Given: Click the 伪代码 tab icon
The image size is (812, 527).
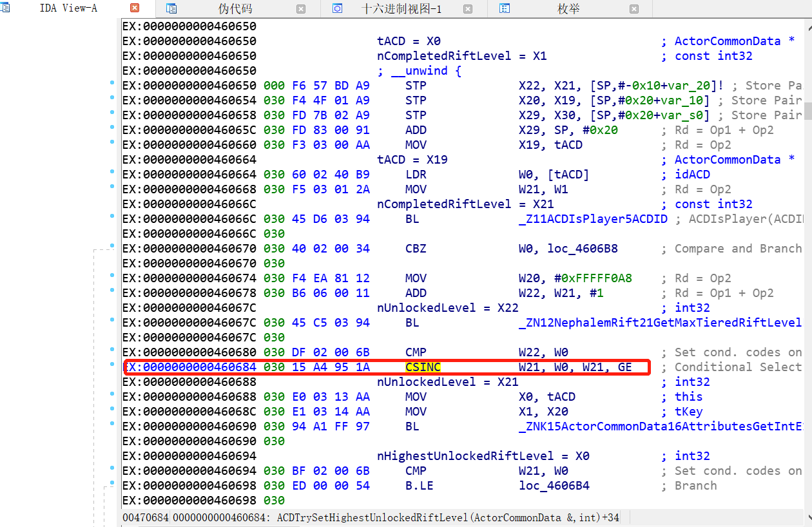Looking at the screenshot, I should 171,8.
